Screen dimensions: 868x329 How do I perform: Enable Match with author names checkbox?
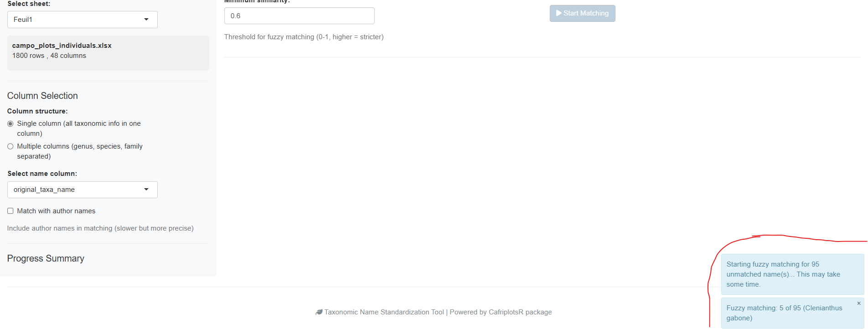coord(10,211)
